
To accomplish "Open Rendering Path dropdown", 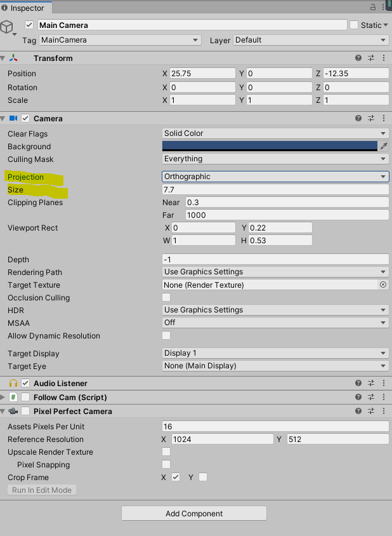I will point(275,272).
